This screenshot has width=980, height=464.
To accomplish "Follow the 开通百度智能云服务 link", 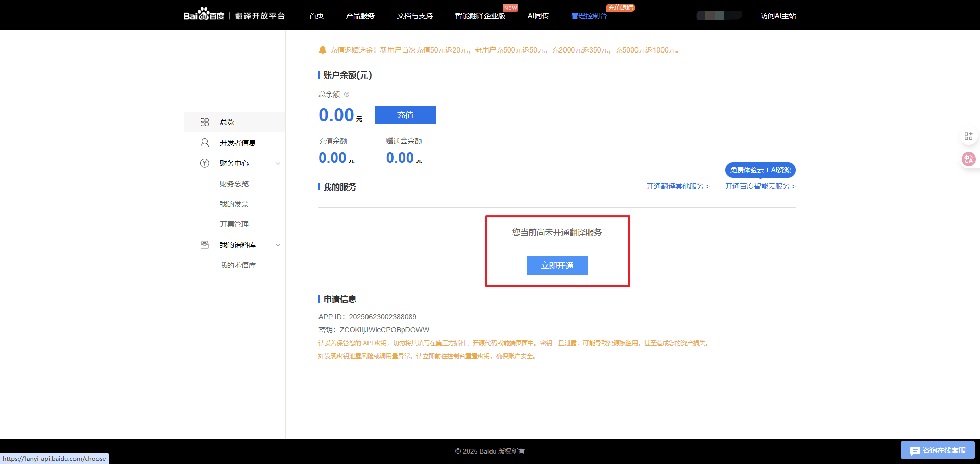I will [x=760, y=186].
